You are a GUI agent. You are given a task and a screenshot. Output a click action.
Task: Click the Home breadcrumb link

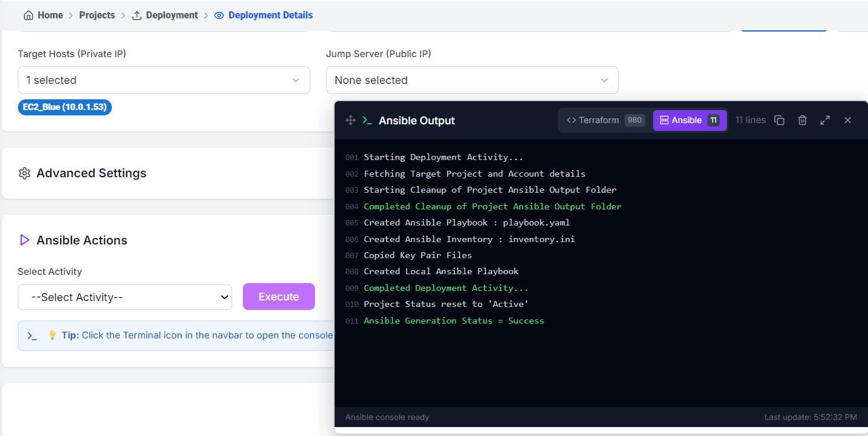point(49,15)
